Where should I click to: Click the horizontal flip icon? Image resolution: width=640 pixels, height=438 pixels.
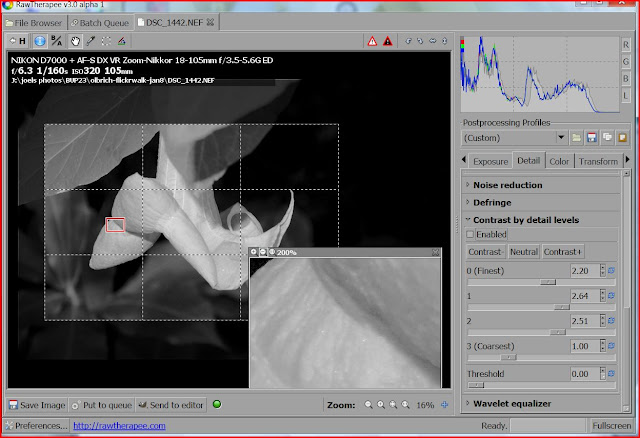pos(433,41)
